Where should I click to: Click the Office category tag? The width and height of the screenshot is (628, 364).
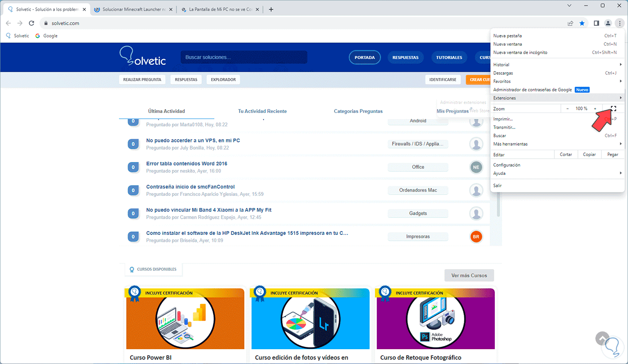point(418,167)
